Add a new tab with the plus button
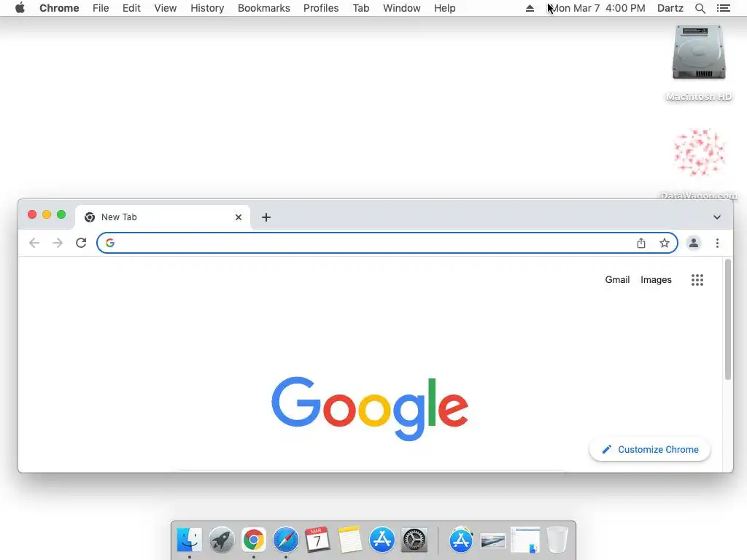 coord(266,217)
